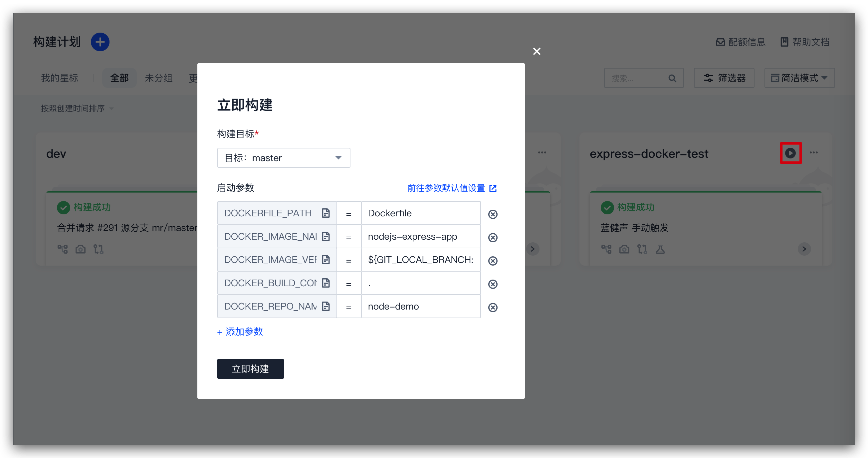Close the 立即构建 dialog with X

click(x=537, y=51)
